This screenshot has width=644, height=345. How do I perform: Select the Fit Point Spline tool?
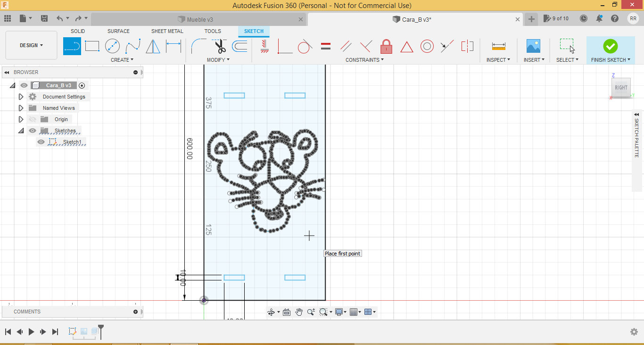133,46
